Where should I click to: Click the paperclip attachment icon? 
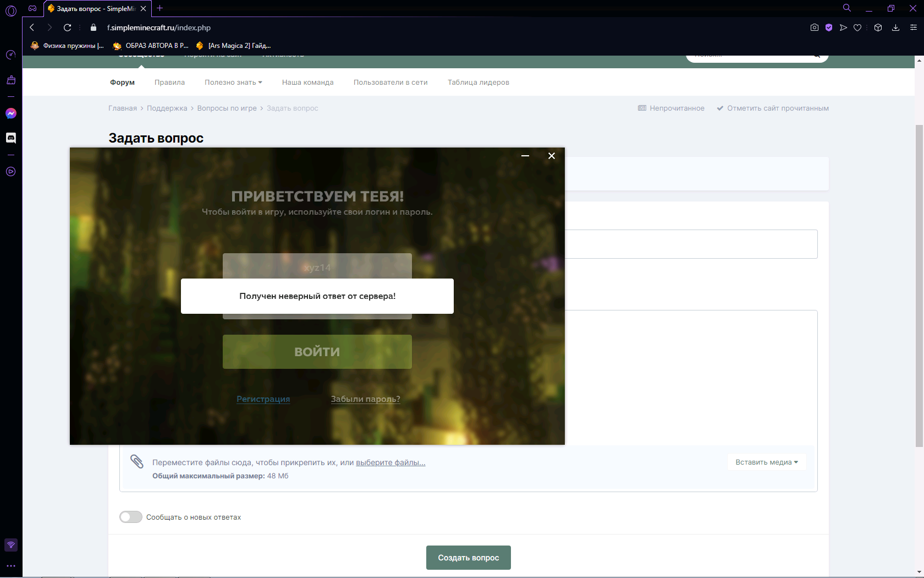tap(137, 461)
